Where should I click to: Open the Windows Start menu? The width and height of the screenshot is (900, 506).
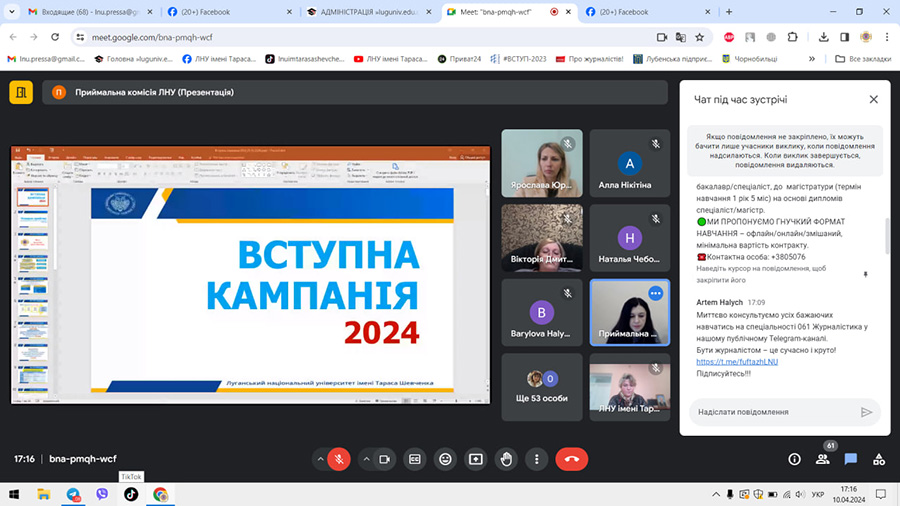pyautogui.click(x=14, y=494)
